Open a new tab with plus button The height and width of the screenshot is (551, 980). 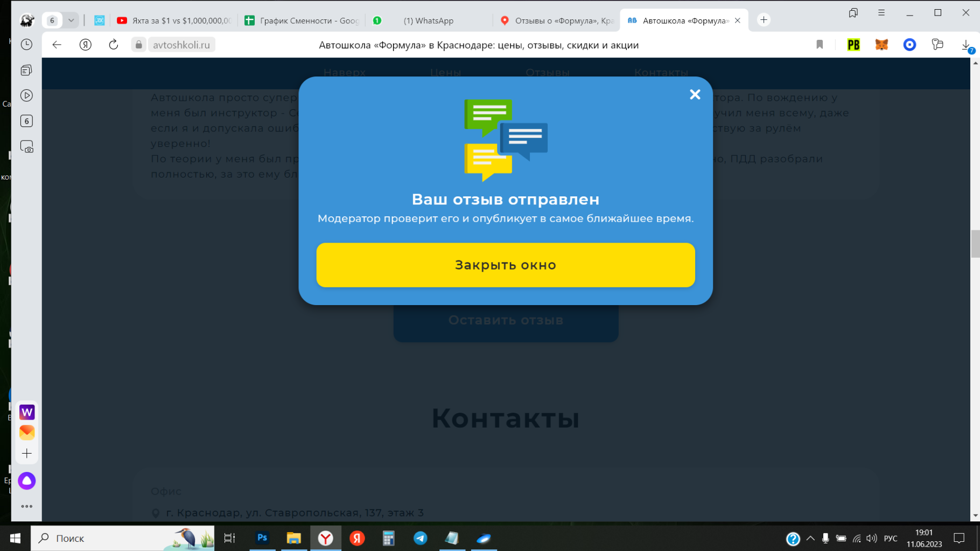(x=764, y=20)
